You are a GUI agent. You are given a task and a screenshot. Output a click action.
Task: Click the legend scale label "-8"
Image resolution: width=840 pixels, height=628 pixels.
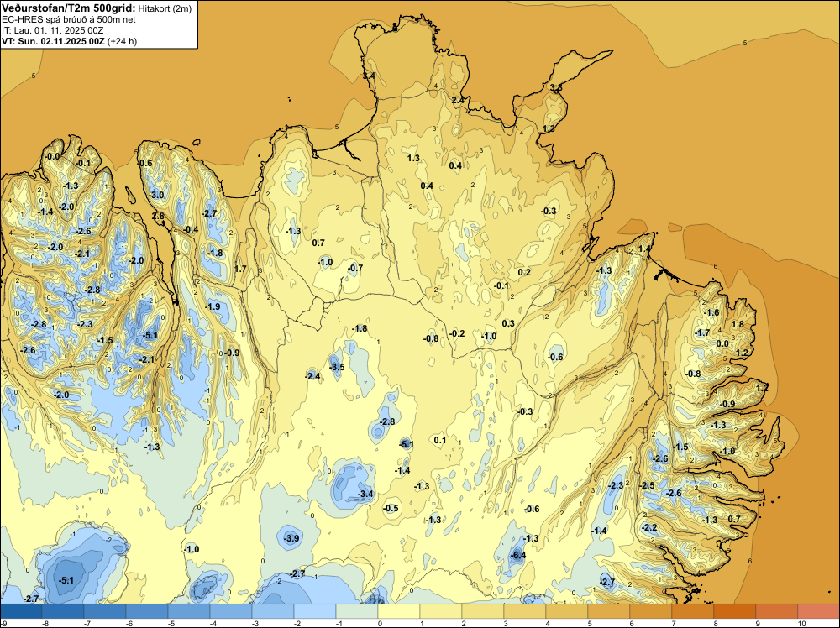point(45,623)
